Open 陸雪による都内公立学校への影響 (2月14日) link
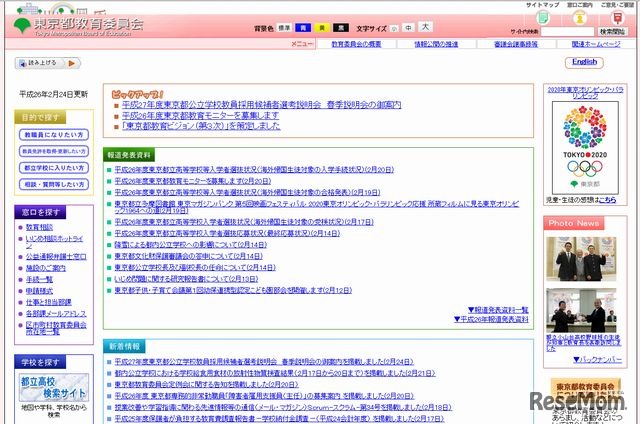This screenshot has width=640, height=424. coord(191,245)
